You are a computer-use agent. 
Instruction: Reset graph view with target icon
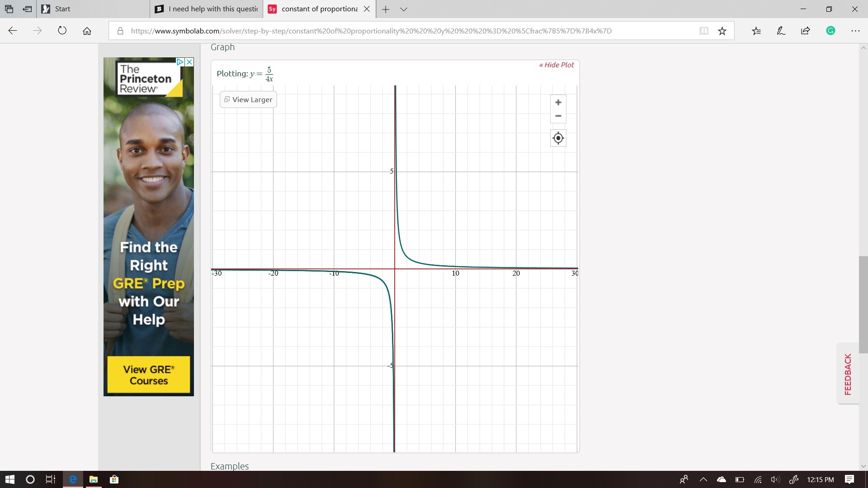[558, 138]
